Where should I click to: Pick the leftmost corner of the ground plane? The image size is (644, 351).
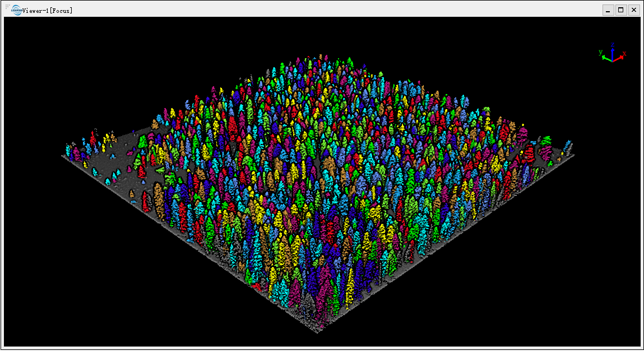[62, 156]
